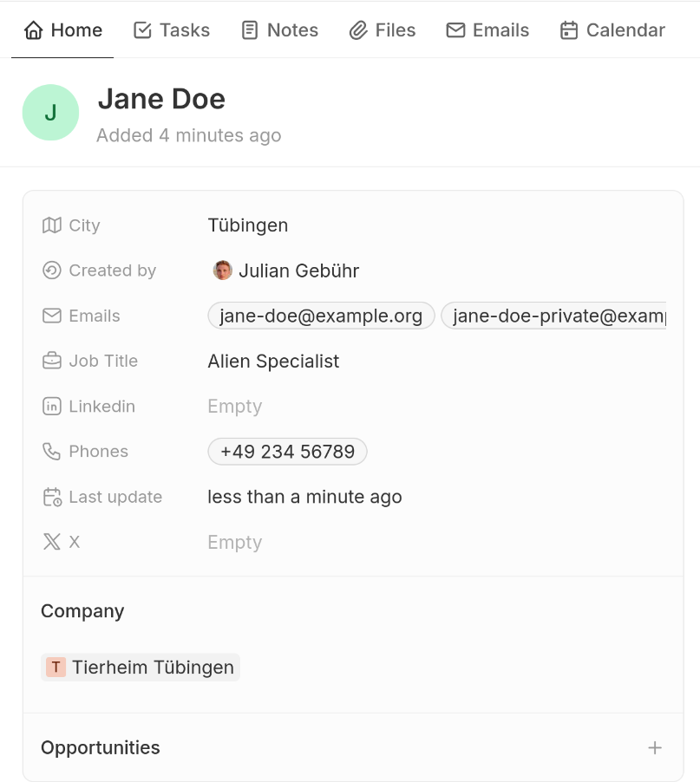
Task: Click the green J avatar
Action: point(50,113)
